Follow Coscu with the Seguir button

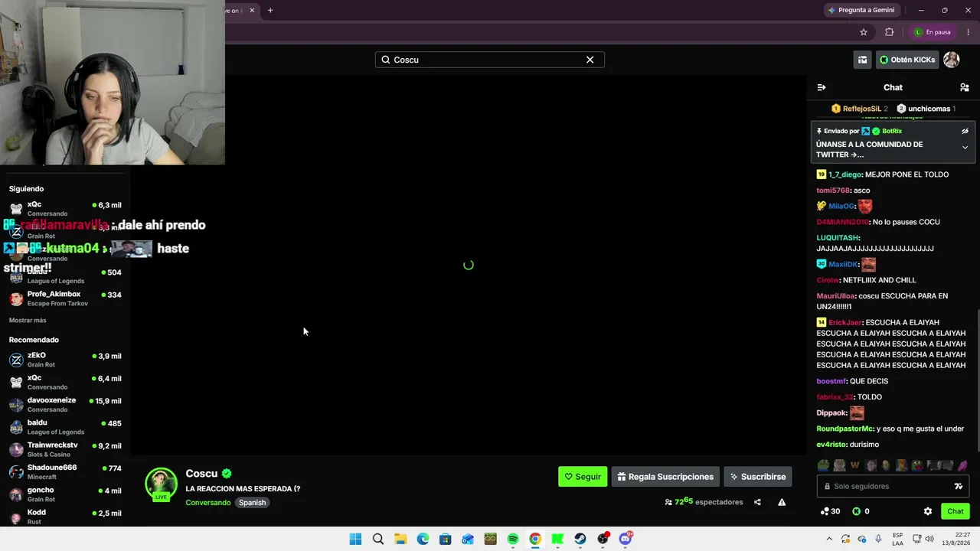[x=583, y=477]
